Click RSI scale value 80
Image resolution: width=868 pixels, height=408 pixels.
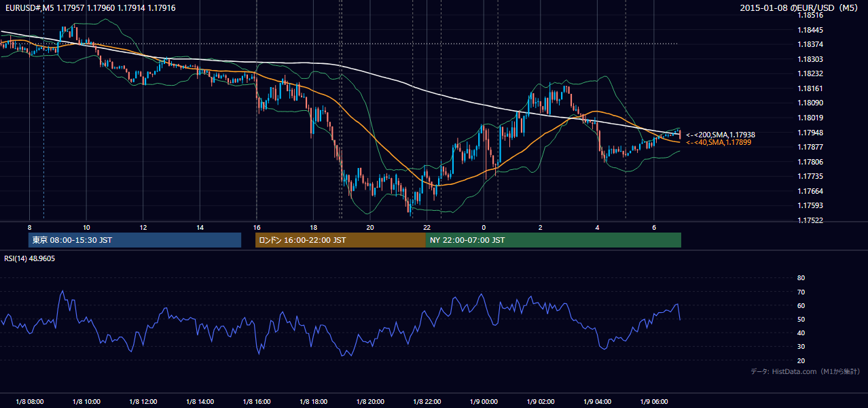(x=801, y=278)
